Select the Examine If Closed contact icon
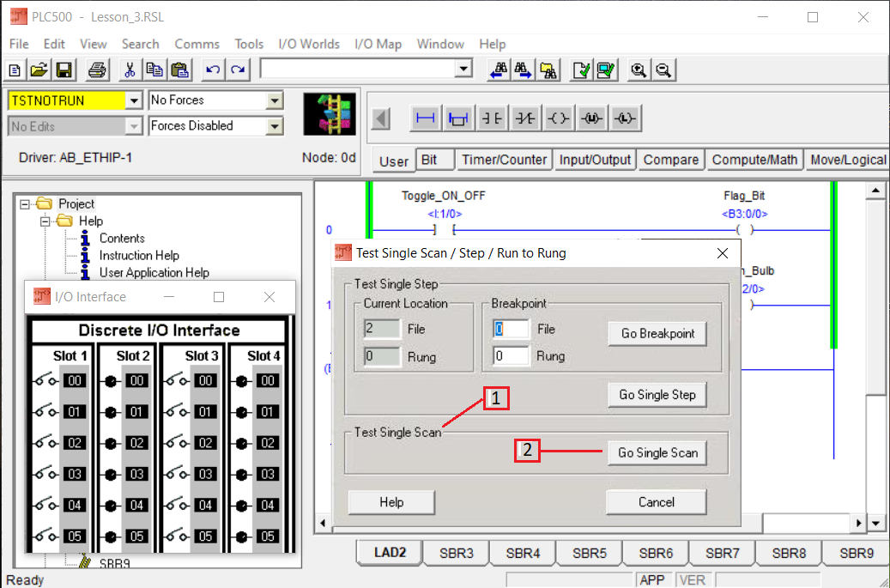This screenshot has width=890, height=588. click(492, 118)
